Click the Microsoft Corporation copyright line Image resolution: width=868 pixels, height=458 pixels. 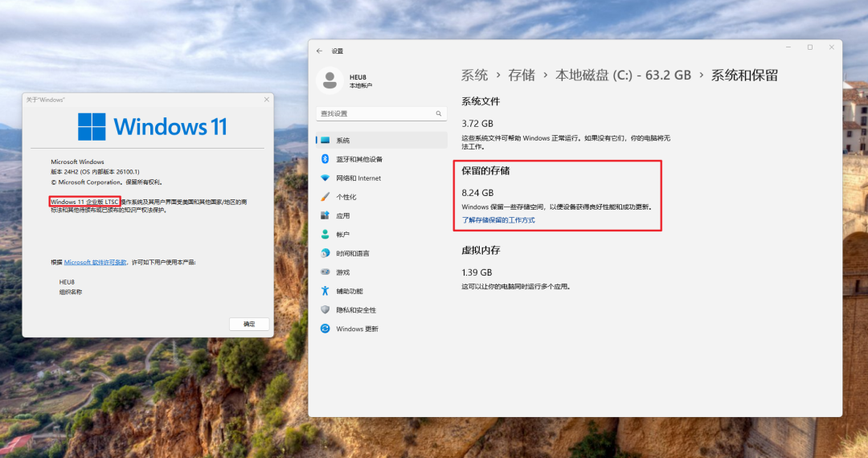click(x=107, y=182)
